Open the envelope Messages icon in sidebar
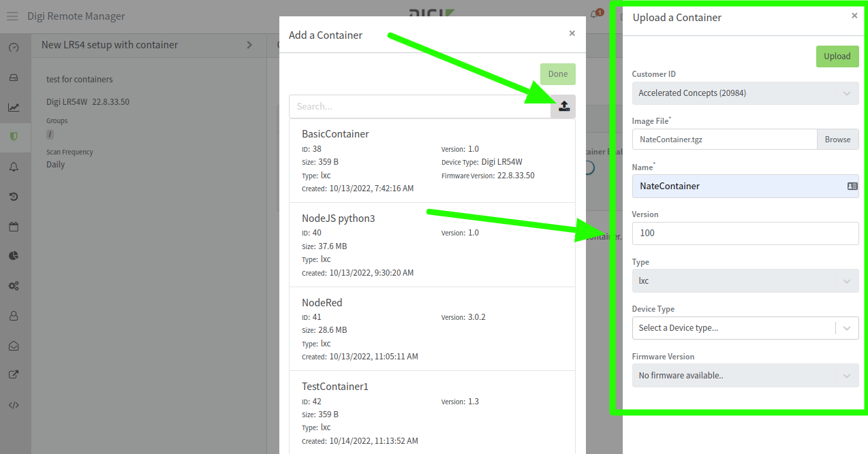868x454 pixels. coord(14,346)
